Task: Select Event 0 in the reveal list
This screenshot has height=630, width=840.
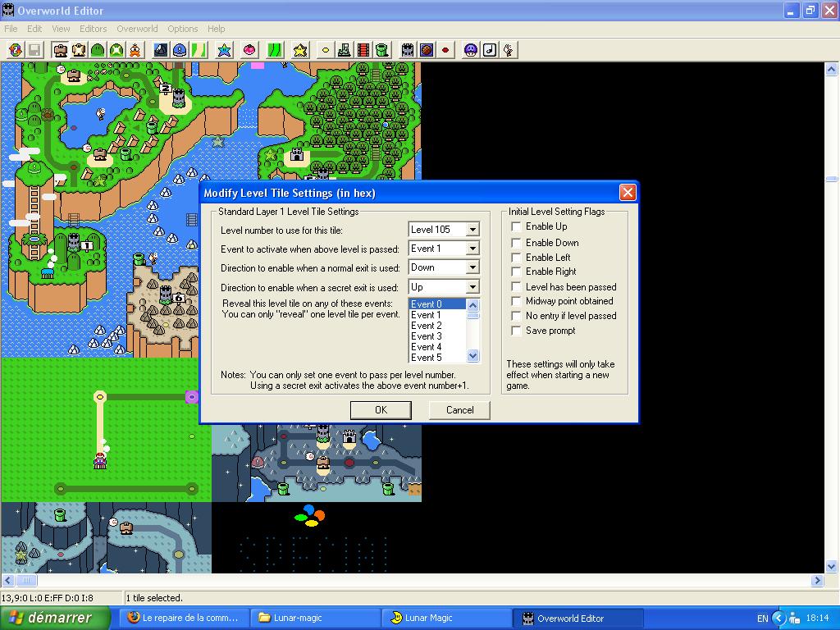Action: 438,304
